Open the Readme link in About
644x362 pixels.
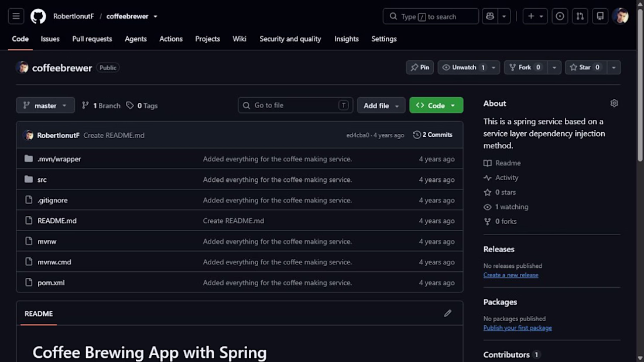502,163
